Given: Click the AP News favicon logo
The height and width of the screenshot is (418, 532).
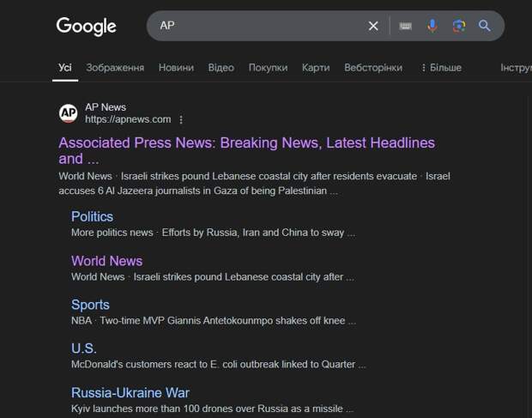Looking at the screenshot, I should coord(68,113).
